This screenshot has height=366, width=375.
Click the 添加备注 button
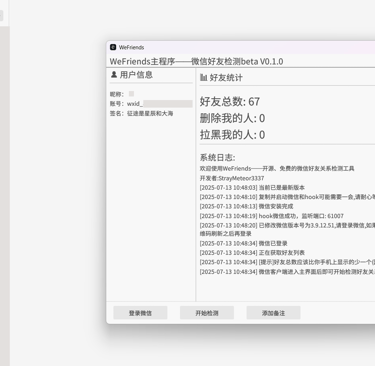click(273, 313)
